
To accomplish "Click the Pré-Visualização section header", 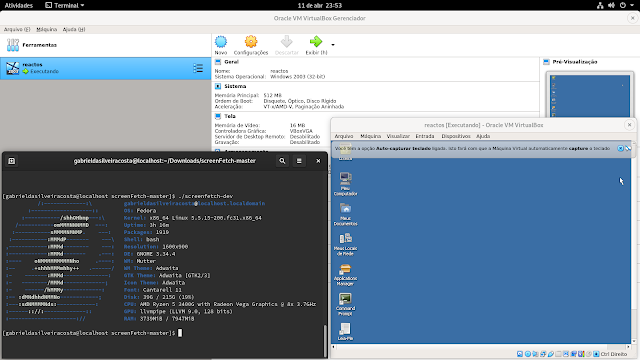I will (x=575, y=62).
